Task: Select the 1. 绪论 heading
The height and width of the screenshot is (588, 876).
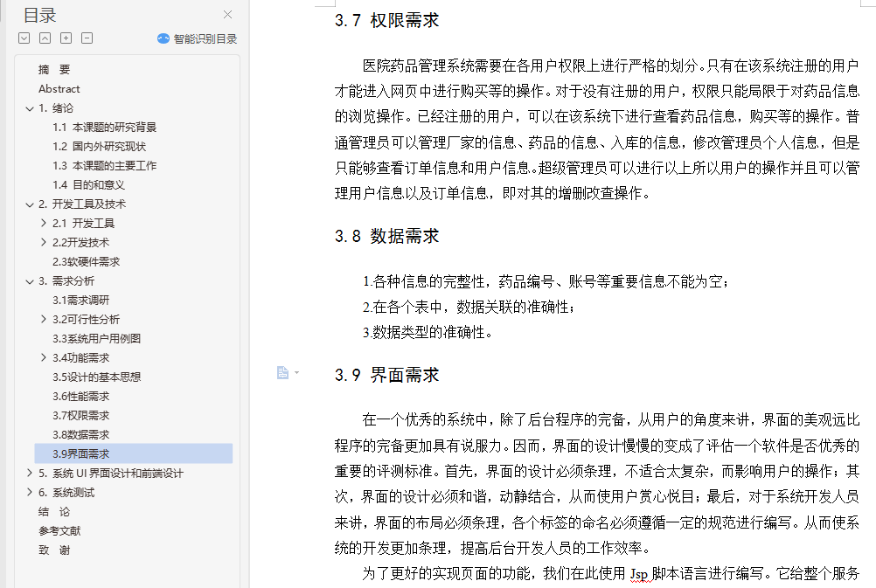Action: [x=56, y=108]
